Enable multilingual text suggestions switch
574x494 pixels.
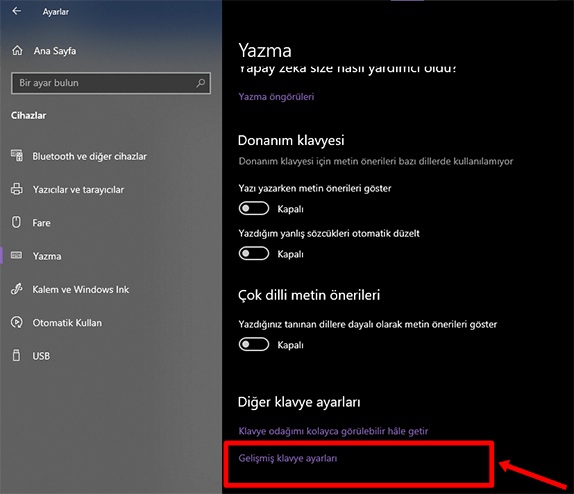[254, 344]
